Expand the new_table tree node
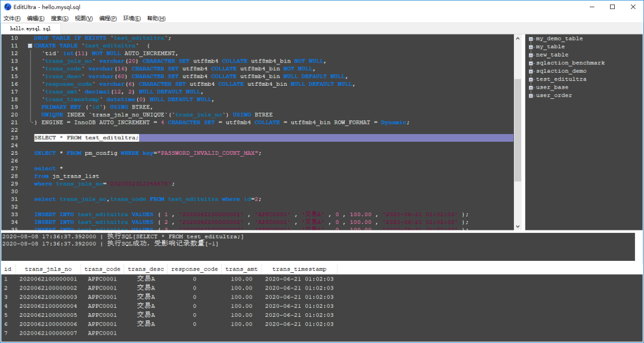The height and width of the screenshot is (343, 644). point(531,55)
